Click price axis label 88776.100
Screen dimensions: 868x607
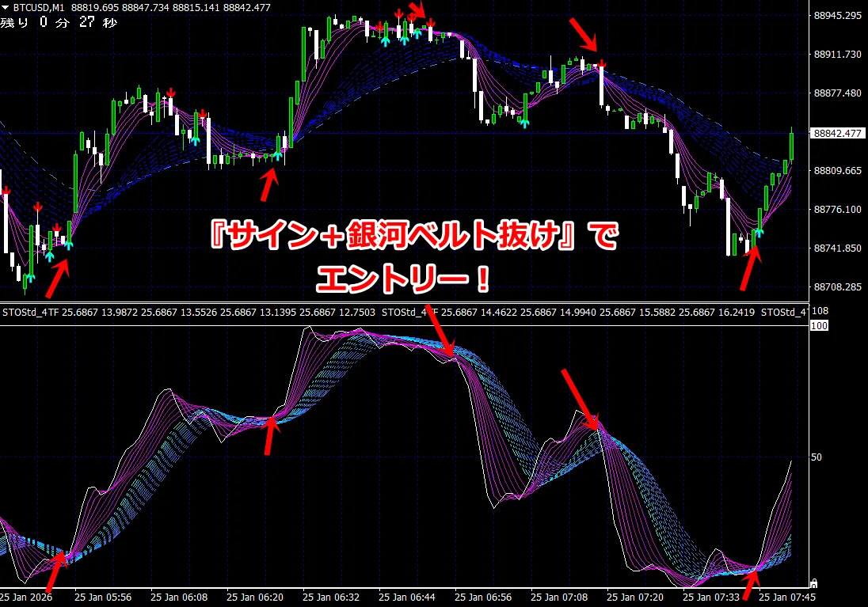[838, 209]
